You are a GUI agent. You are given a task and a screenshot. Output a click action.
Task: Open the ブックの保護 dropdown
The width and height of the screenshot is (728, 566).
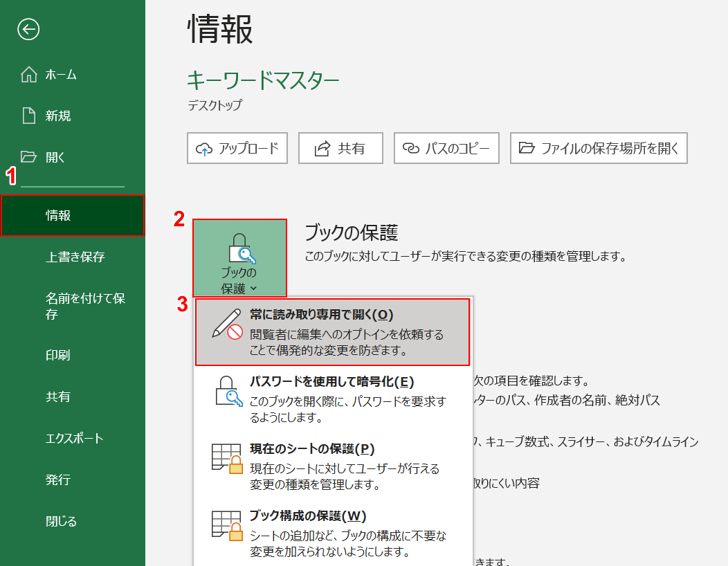239,259
